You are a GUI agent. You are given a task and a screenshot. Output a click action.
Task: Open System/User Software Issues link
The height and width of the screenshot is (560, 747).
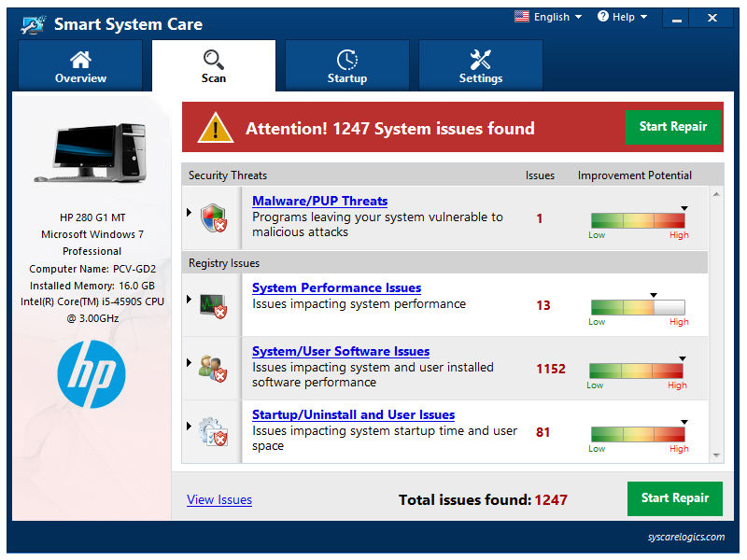pos(341,351)
